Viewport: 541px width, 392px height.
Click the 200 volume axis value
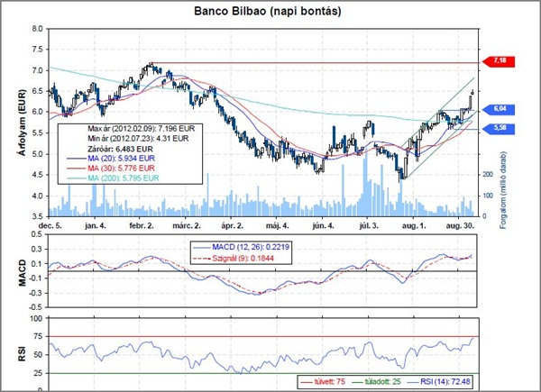click(488, 175)
